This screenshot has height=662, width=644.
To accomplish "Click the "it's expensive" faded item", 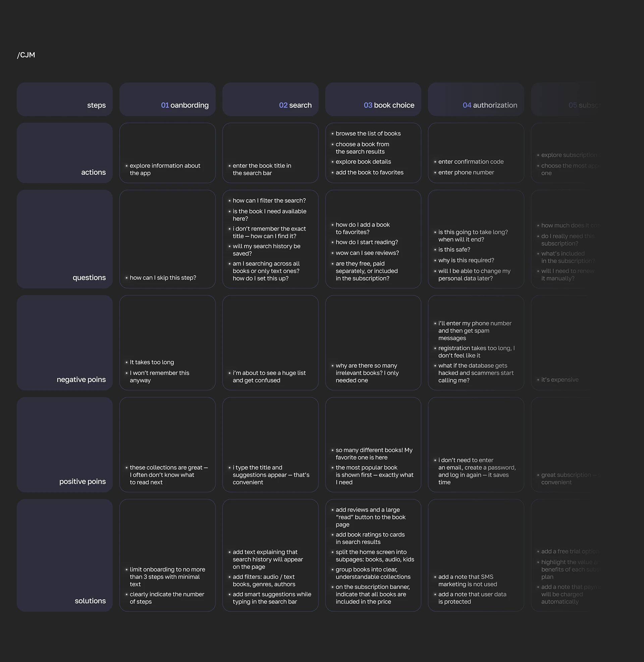I will pyautogui.click(x=559, y=380).
